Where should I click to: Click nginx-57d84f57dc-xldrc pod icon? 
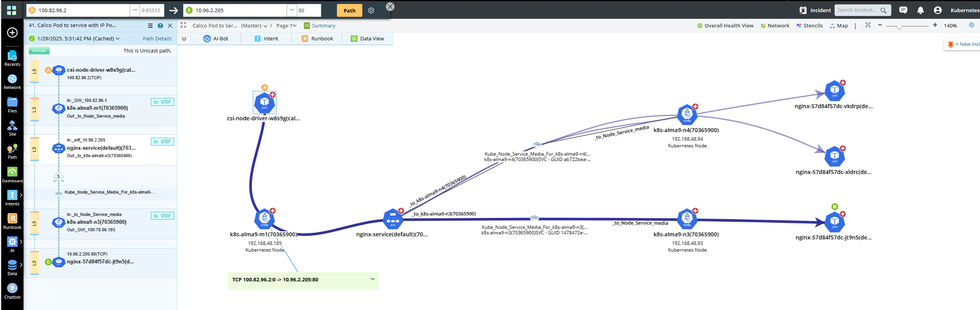835,157
